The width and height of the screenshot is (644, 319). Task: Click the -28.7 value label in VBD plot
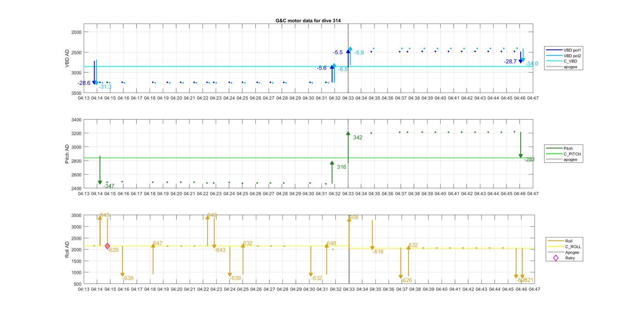[510, 61]
